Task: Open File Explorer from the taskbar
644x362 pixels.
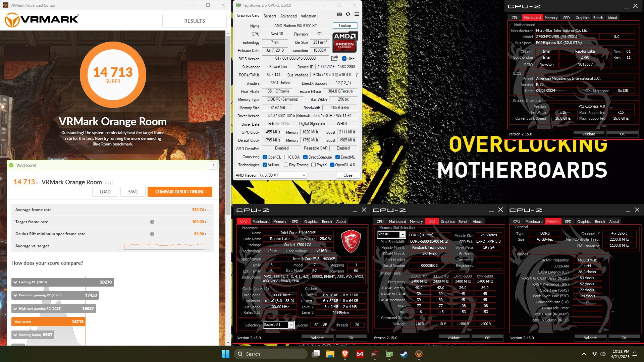Action: (x=330, y=354)
